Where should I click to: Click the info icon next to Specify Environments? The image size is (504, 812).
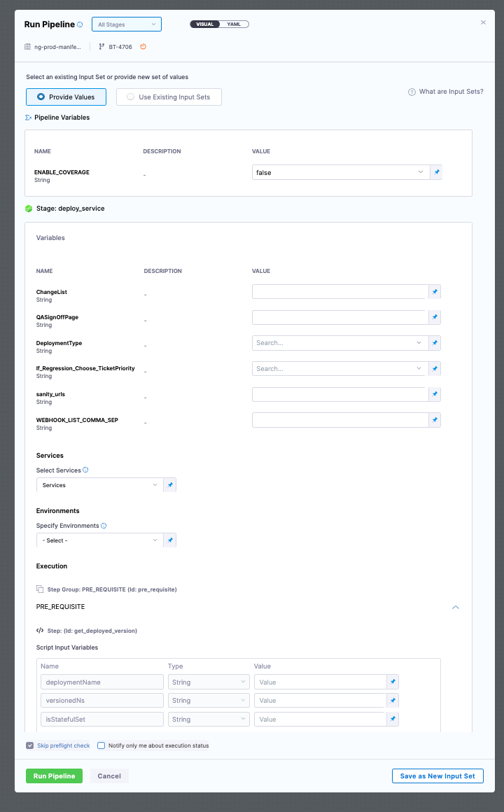(x=104, y=526)
